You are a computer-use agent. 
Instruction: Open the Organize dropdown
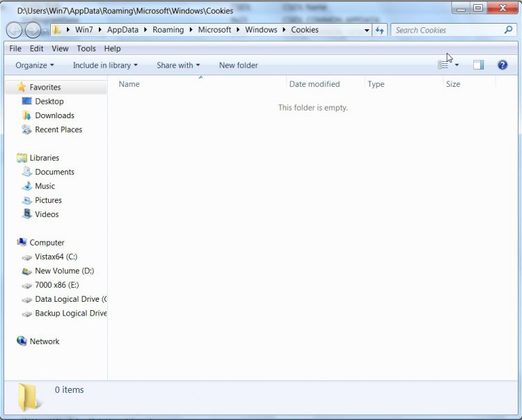pos(35,65)
